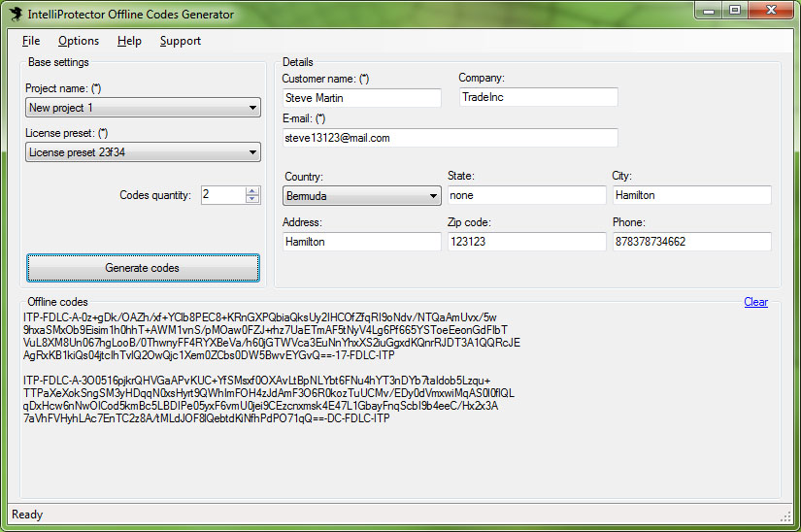Click the Project name label

[63, 88]
